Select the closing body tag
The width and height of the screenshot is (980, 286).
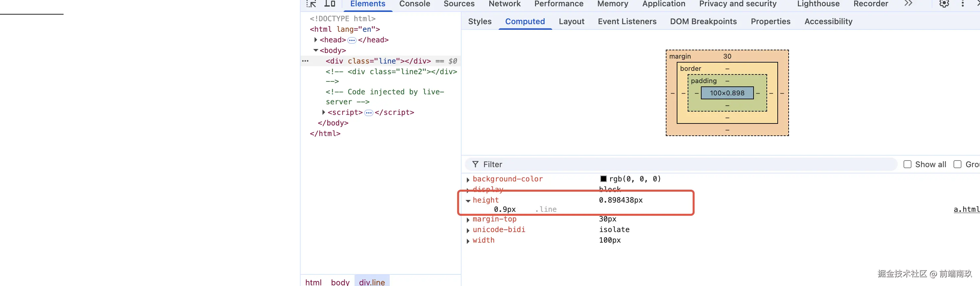[x=333, y=123]
